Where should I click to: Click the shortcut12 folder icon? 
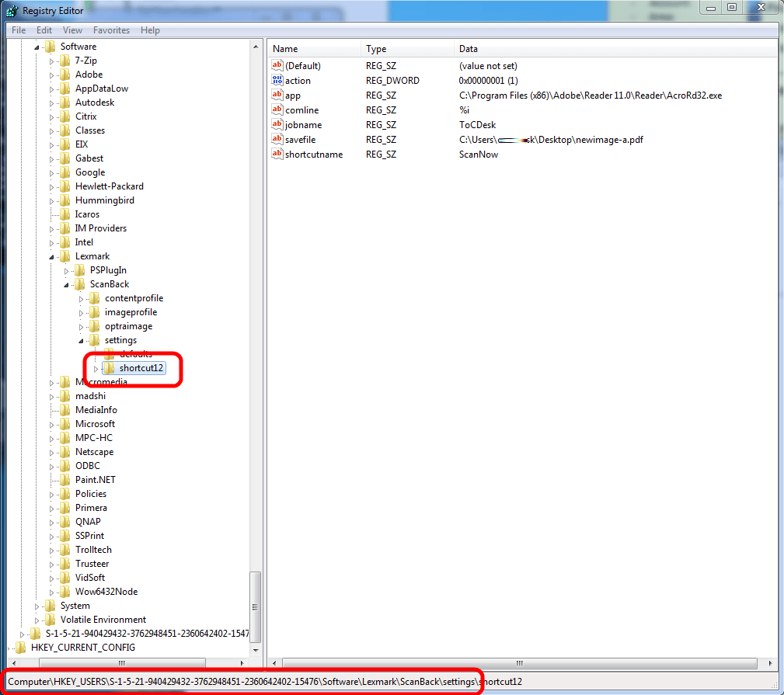click(x=110, y=368)
